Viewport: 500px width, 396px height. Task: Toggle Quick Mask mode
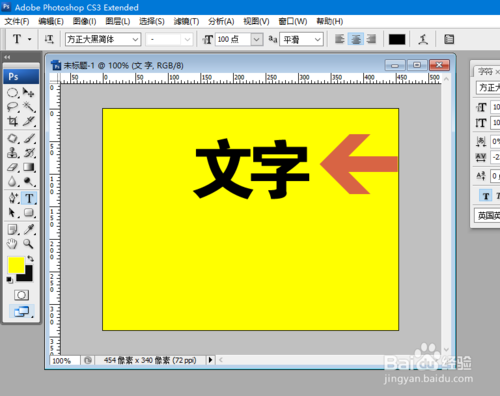pyautogui.click(x=21, y=295)
